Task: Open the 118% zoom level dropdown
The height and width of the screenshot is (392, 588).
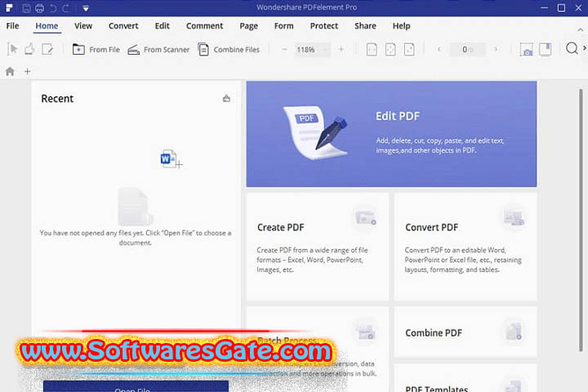Action: click(312, 50)
